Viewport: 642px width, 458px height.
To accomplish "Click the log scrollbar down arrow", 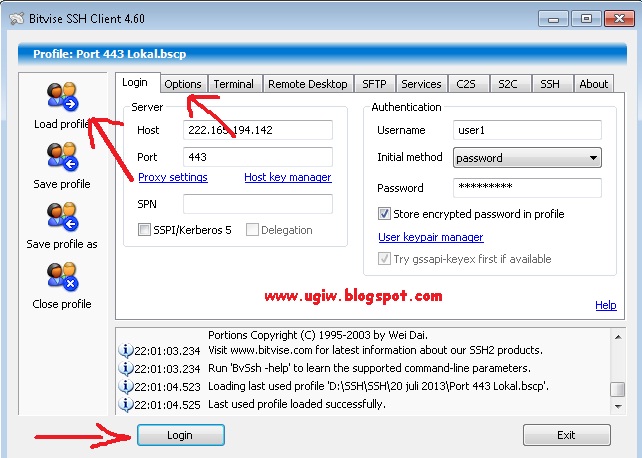I will coord(618,406).
